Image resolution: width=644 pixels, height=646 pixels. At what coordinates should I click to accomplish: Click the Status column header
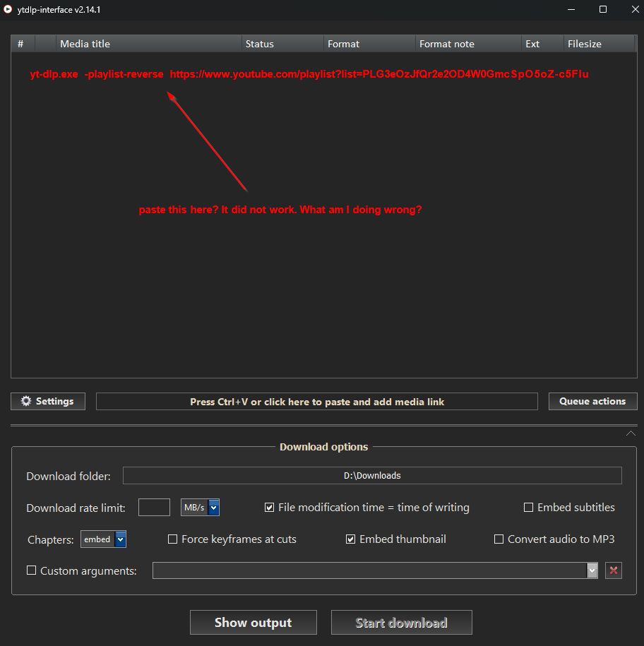[282, 44]
